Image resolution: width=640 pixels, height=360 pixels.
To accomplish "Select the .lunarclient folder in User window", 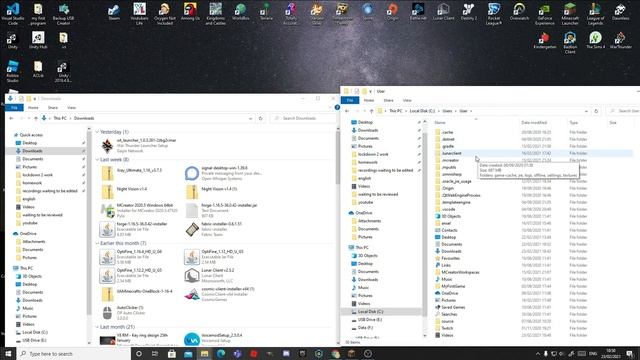I will pos(533,153).
